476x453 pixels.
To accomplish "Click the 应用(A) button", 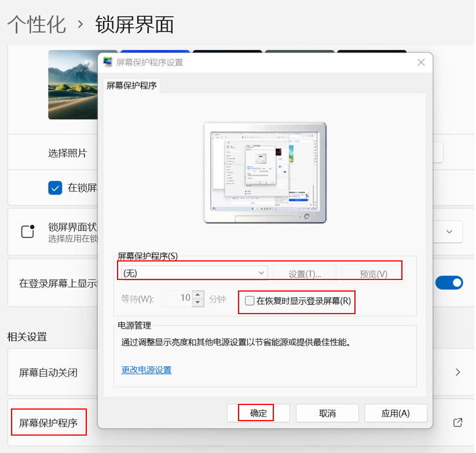I will (x=396, y=413).
